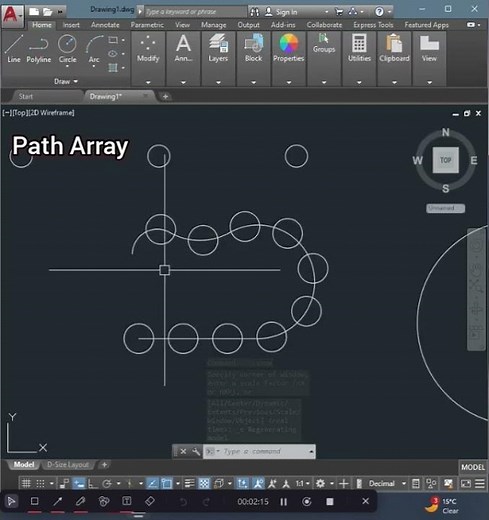The image size is (489, 520).
Task: Select the highlighter tool in recorder toolbar
Action: (x=80, y=501)
